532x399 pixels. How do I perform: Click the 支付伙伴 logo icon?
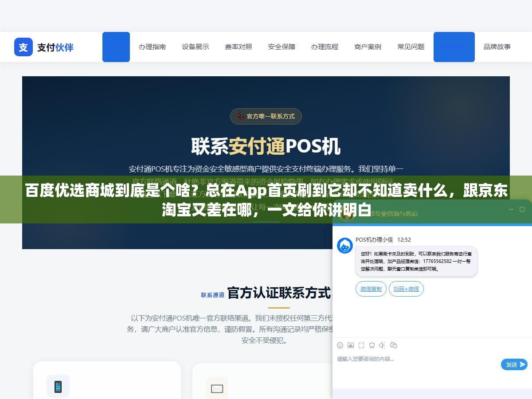click(x=23, y=47)
